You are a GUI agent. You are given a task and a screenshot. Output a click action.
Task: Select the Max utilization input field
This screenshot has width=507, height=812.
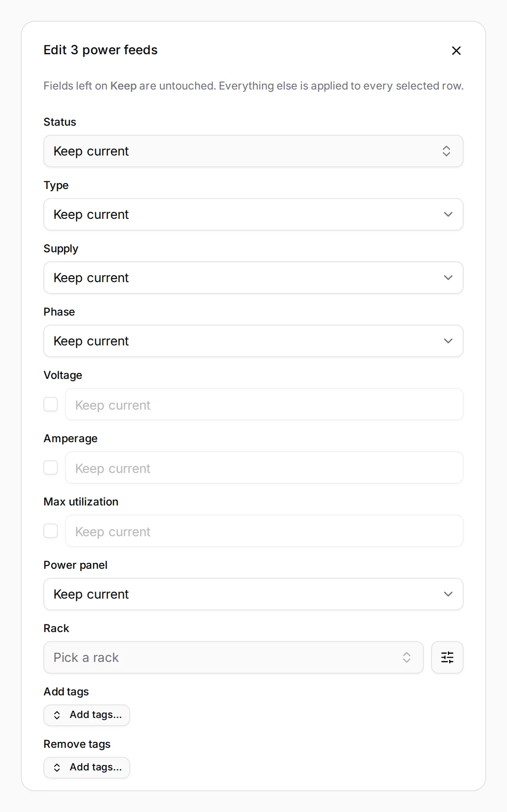[x=264, y=531]
